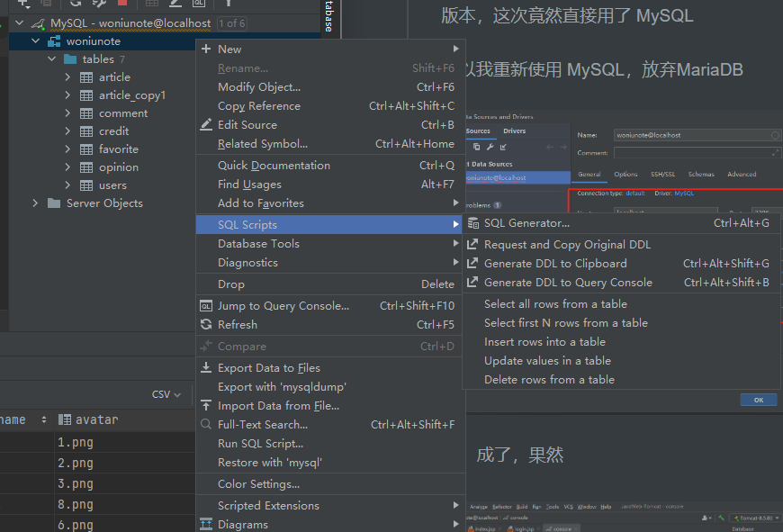783x532 pixels.
Task: Click the Name field containing woniunote@localhost
Action: [x=697, y=135]
